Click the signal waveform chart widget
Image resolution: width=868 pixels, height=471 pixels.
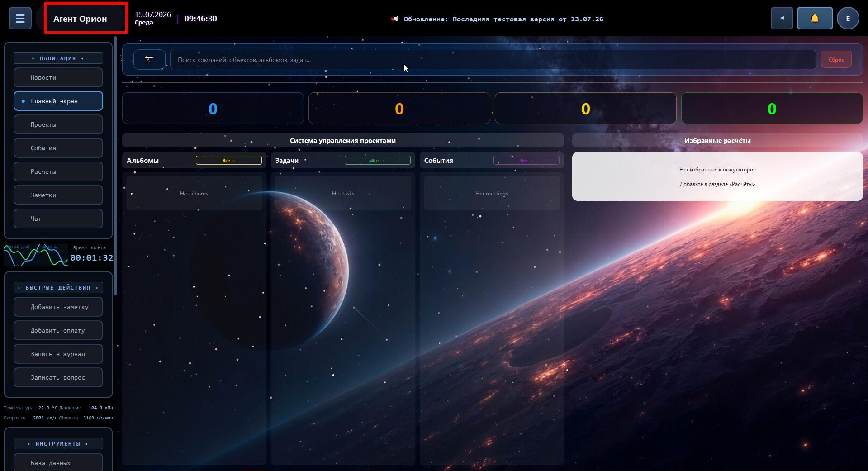[x=36, y=256]
